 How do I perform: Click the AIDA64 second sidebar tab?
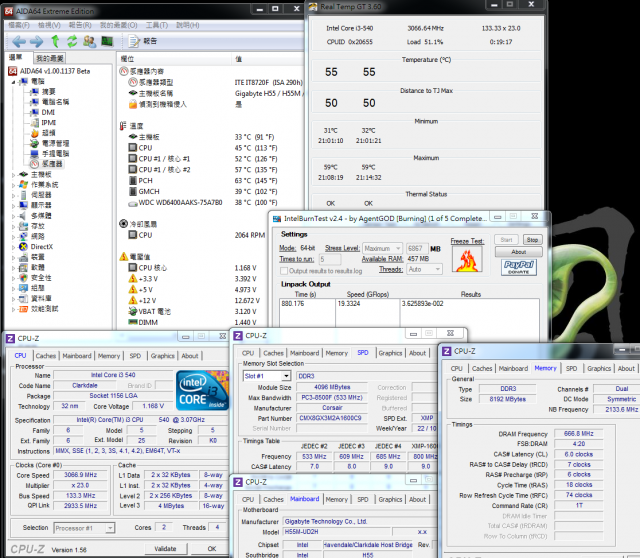click(49, 58)
